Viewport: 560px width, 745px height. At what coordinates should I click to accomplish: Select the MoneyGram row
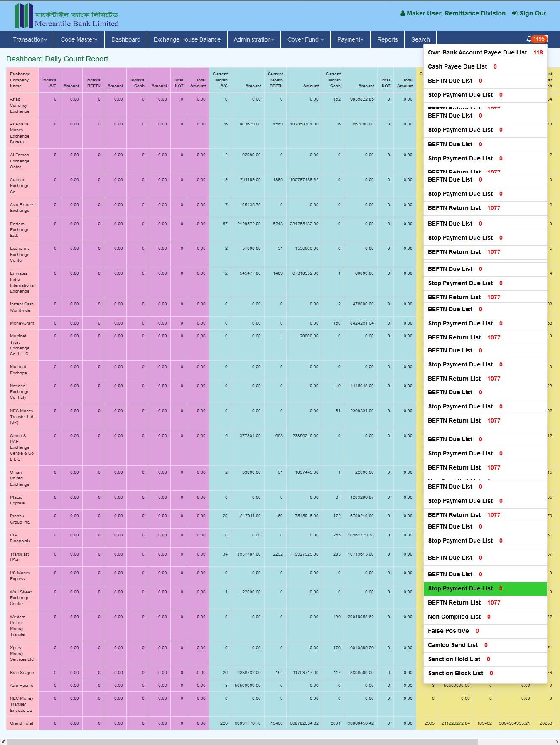click(x=22, y=323)
